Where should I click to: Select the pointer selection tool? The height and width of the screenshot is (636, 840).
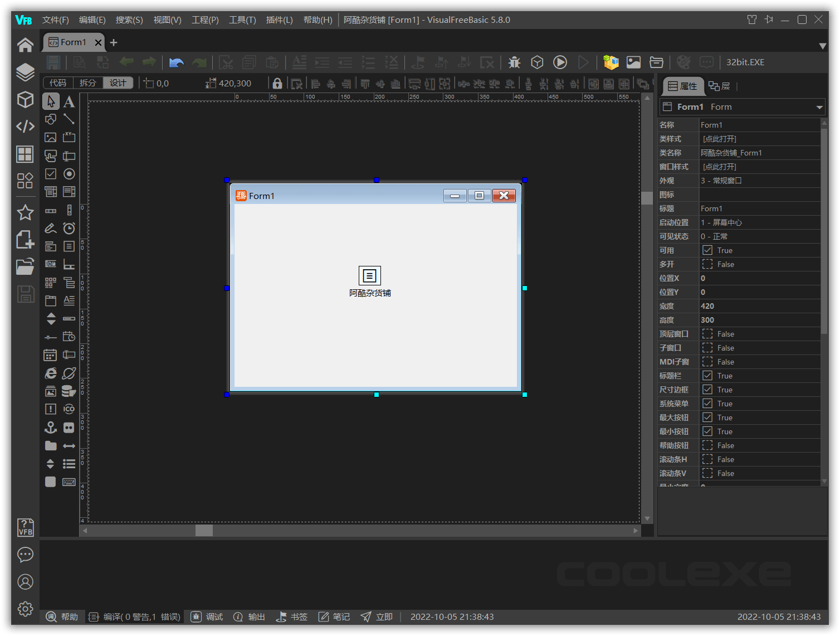click(x=50, y=101)
